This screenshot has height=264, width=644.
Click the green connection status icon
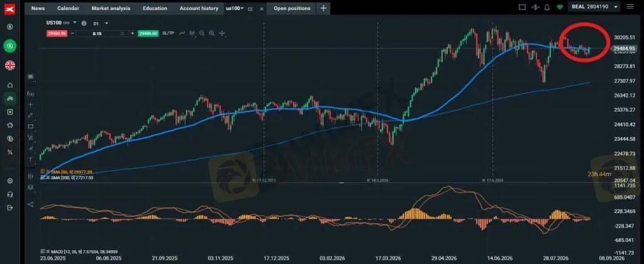tap(560, 7)
